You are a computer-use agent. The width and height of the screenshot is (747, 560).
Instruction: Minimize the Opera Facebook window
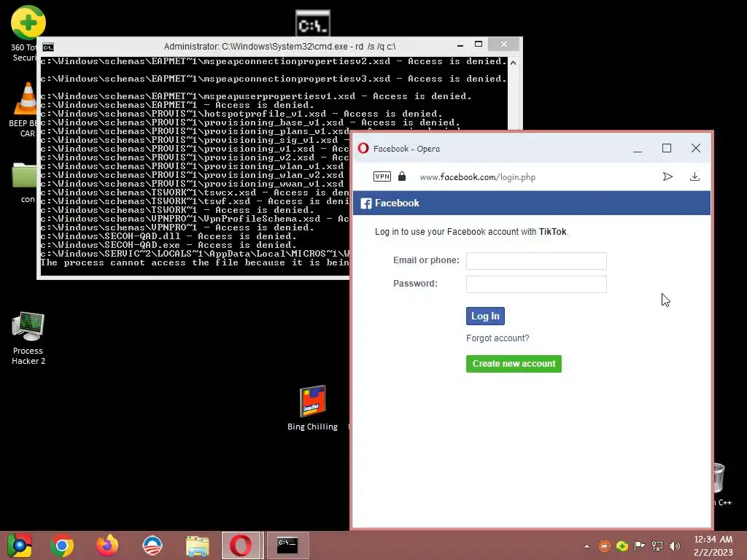[638, 149]
